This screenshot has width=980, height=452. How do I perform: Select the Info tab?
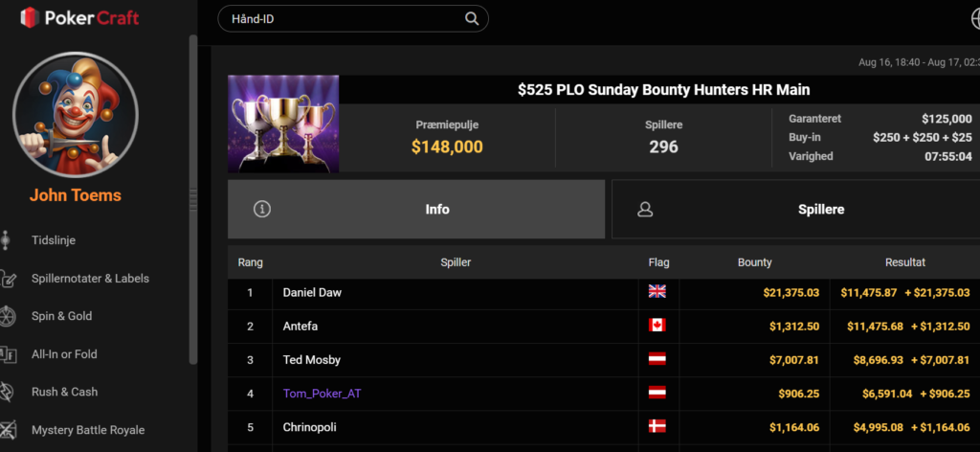click(x=416, y=210)
